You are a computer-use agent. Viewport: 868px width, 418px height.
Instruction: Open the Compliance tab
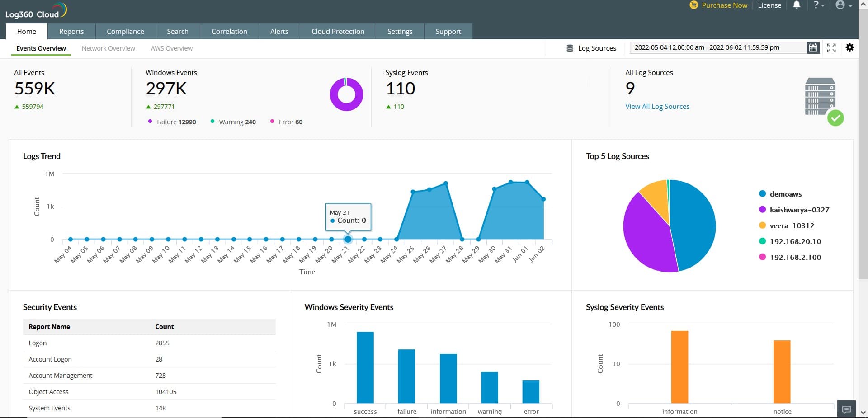tap(125, 31)
